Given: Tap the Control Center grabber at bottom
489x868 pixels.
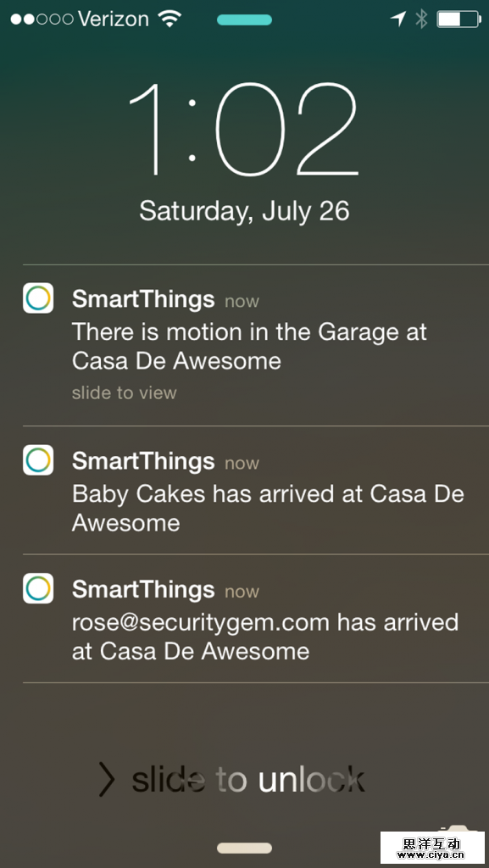Looking at the screenshot, I should tap(244, 848).
